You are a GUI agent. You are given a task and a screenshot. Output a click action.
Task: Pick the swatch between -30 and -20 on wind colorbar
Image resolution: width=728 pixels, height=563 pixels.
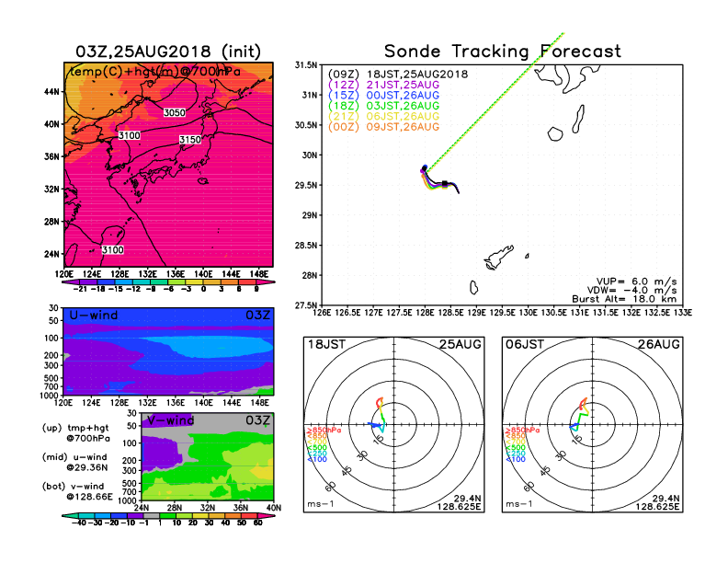click(102, 515)
